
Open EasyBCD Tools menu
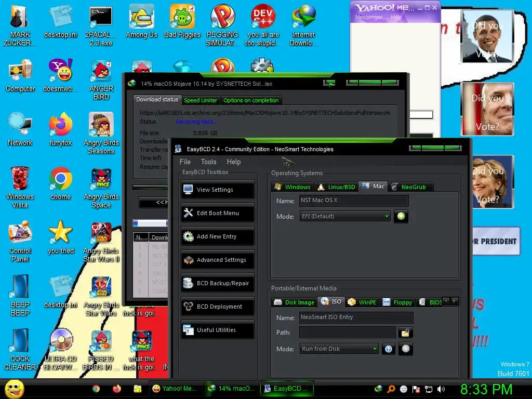click(x=208, y=162)
